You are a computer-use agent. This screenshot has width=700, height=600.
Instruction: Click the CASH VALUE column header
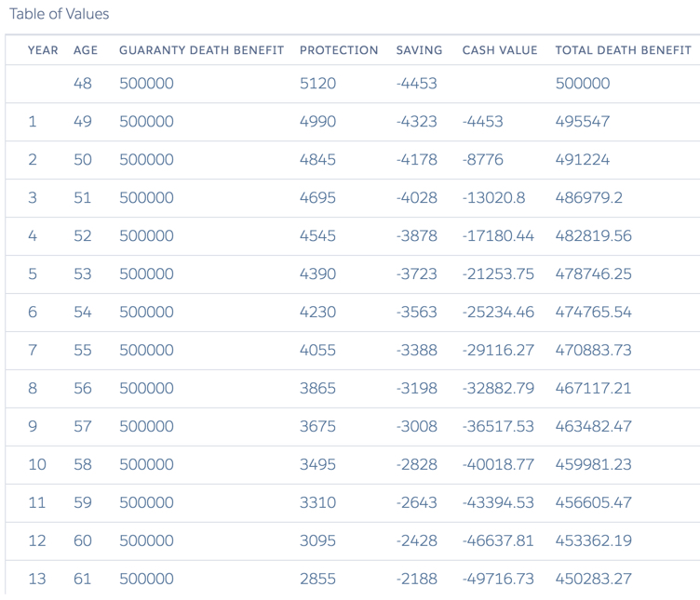pos(500,50)
